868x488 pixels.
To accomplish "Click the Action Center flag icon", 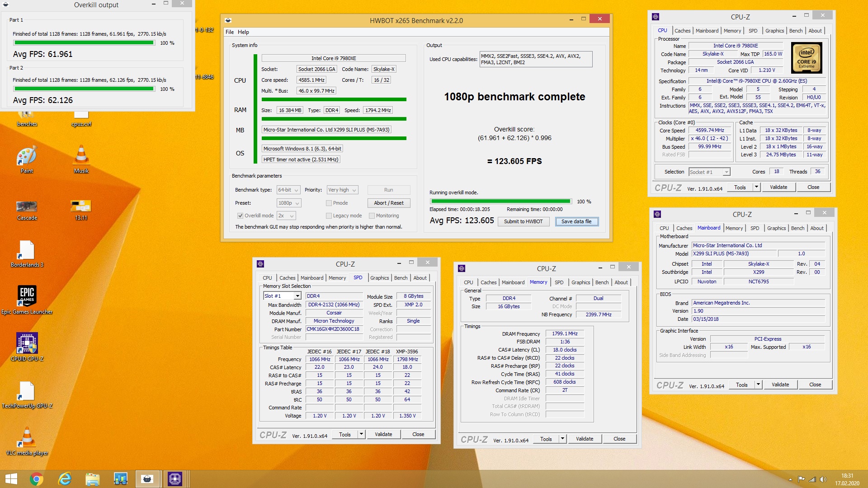I will point(801,479).
